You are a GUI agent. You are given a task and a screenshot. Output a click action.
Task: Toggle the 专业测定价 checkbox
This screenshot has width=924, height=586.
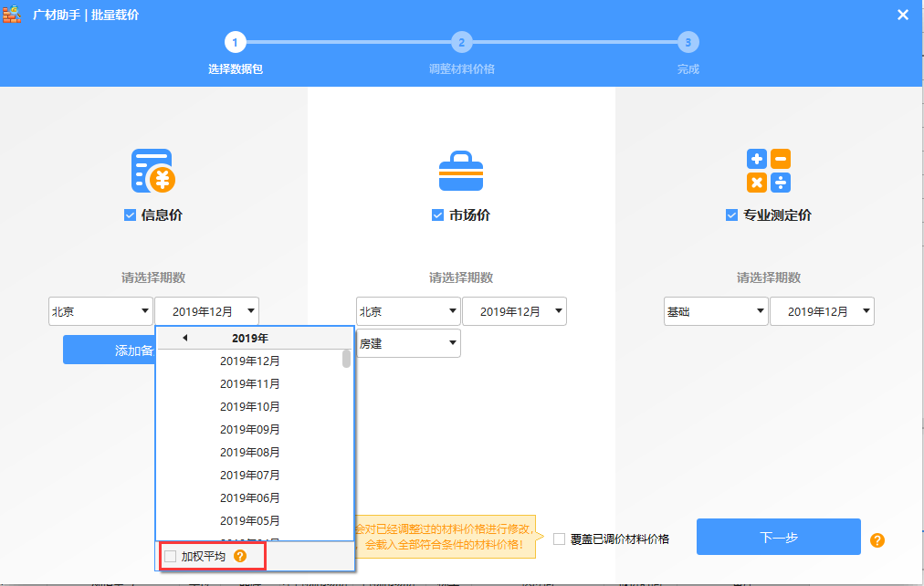tap(731, 215)
